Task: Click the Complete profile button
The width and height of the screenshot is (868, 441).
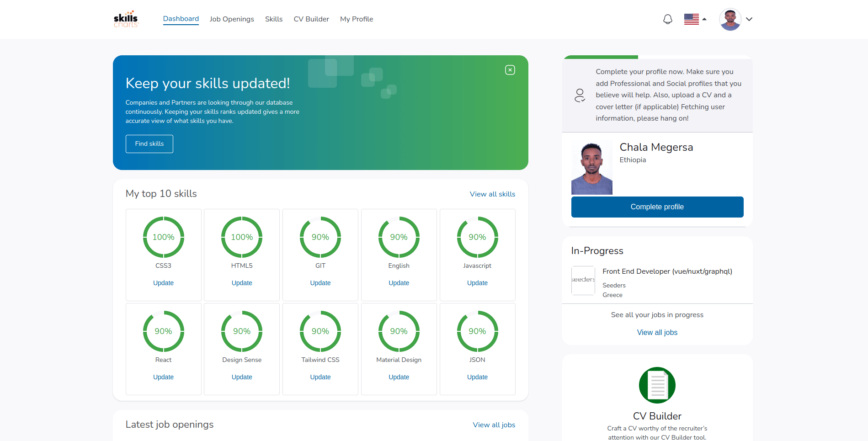Action: 657,207
